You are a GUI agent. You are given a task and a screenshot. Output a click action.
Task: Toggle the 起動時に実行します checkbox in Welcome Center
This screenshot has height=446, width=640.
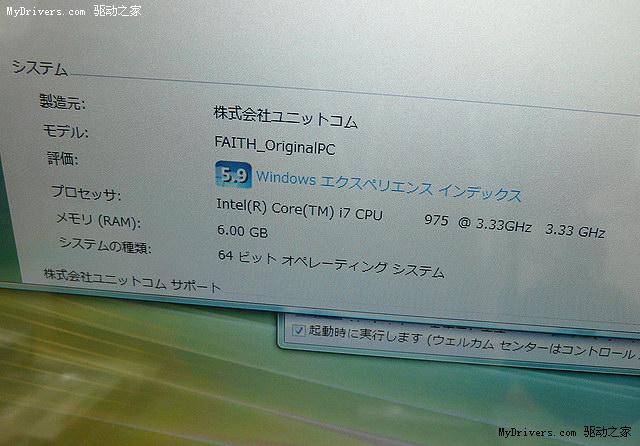[x=299, y=330]
